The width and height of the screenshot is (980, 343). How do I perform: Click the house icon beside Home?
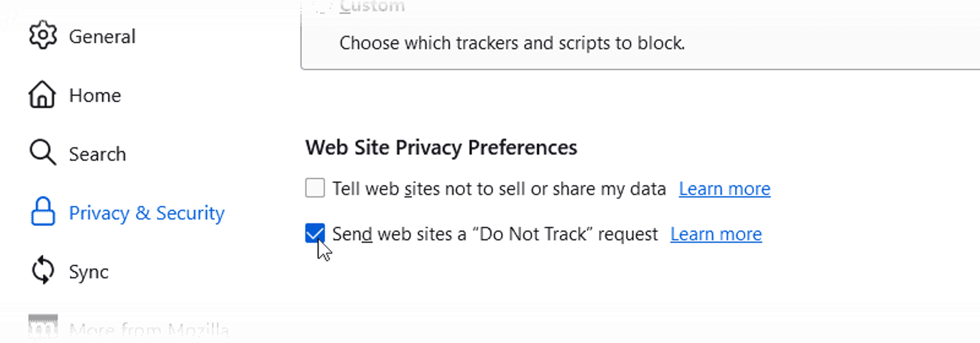42,94
